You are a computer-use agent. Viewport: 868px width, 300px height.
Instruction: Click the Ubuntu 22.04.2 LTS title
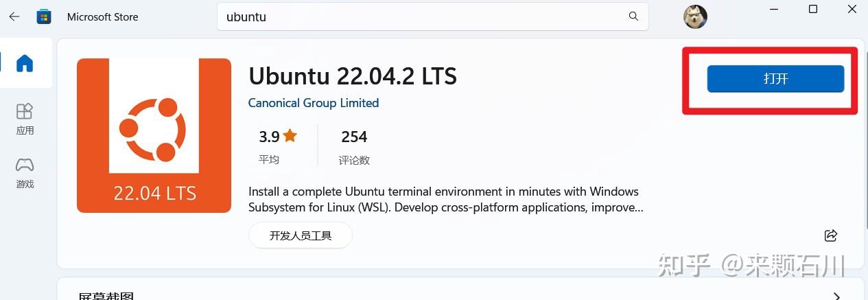(x=353, y=76)
